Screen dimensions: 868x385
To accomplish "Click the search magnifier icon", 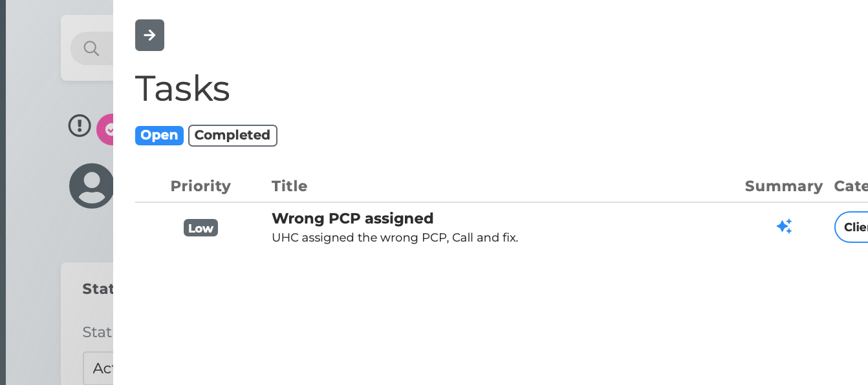I will (91, 48).
